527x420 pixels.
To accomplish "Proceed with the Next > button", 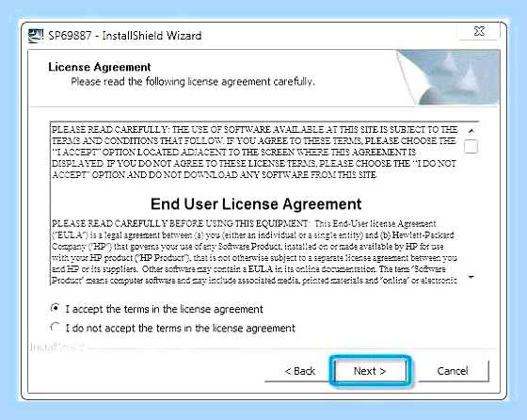I will click(x=370, y=371).
